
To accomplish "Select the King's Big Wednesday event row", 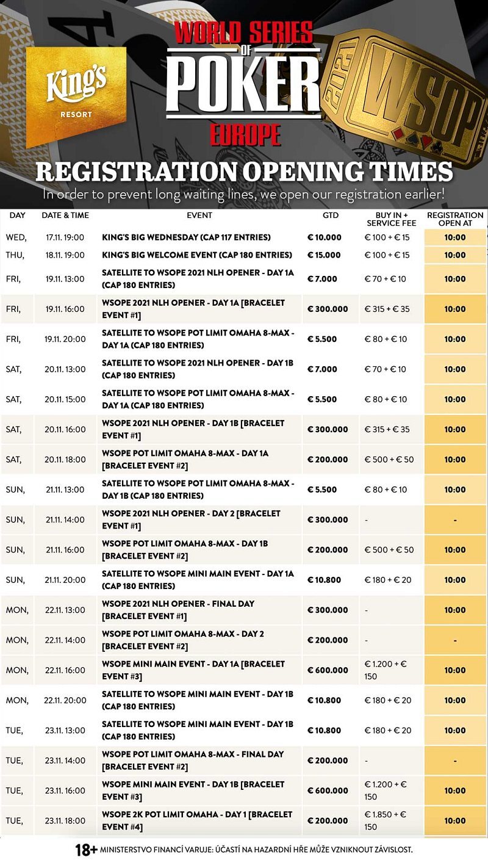I will coord(244,237).
